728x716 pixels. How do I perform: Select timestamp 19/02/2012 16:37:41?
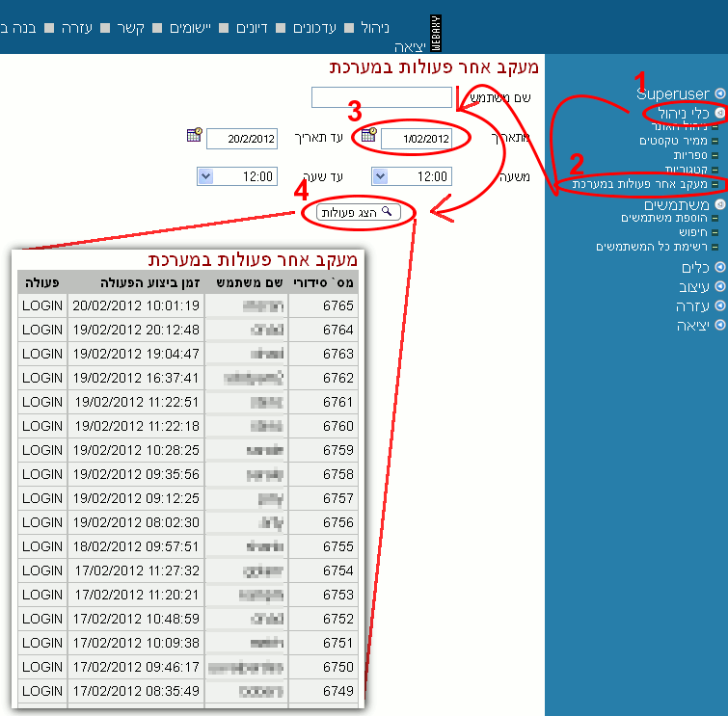coord(136,378)
